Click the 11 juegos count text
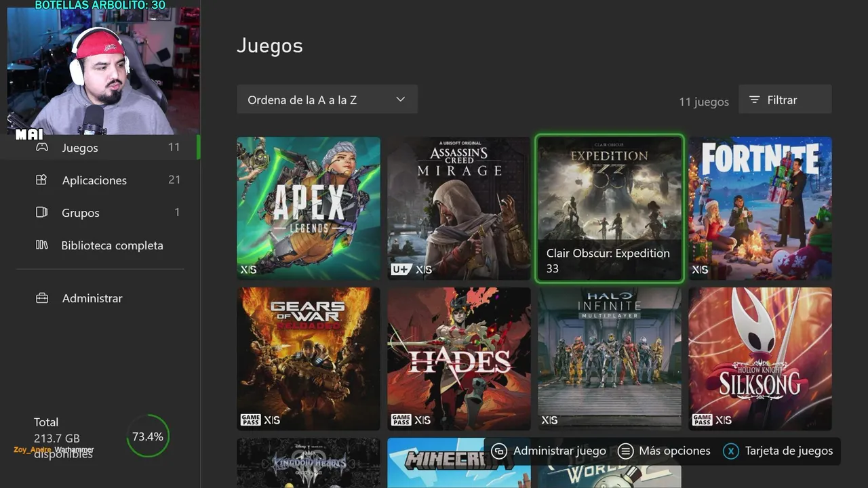 [x=704, y=102]
